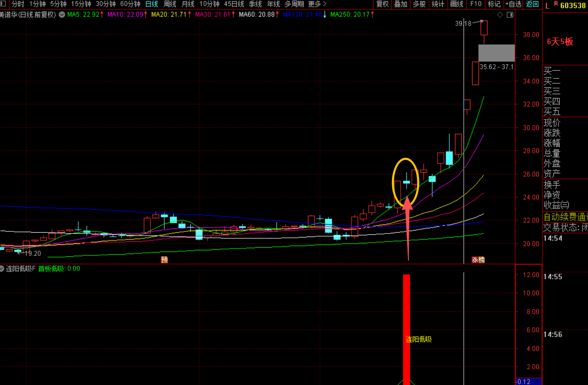This screenshot has height=385, width=588.
Task: Click the top-left window layout icon
Action: [x=3, y=4]
